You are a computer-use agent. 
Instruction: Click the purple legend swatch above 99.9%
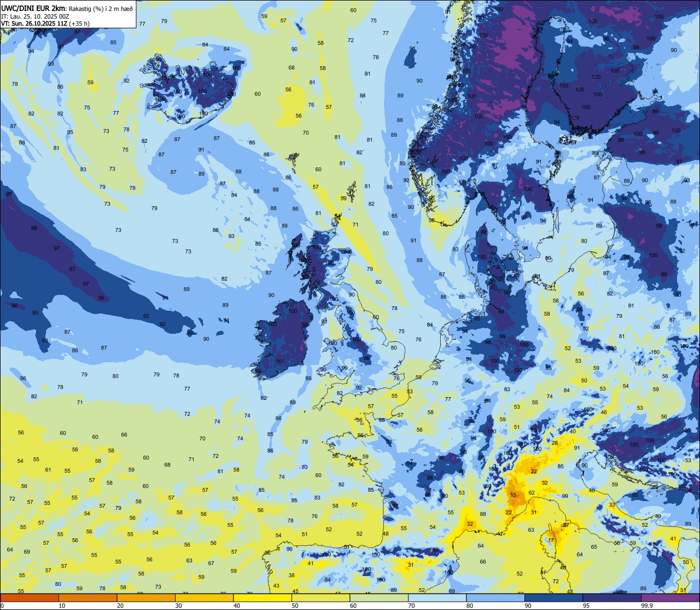click(670, 597)
